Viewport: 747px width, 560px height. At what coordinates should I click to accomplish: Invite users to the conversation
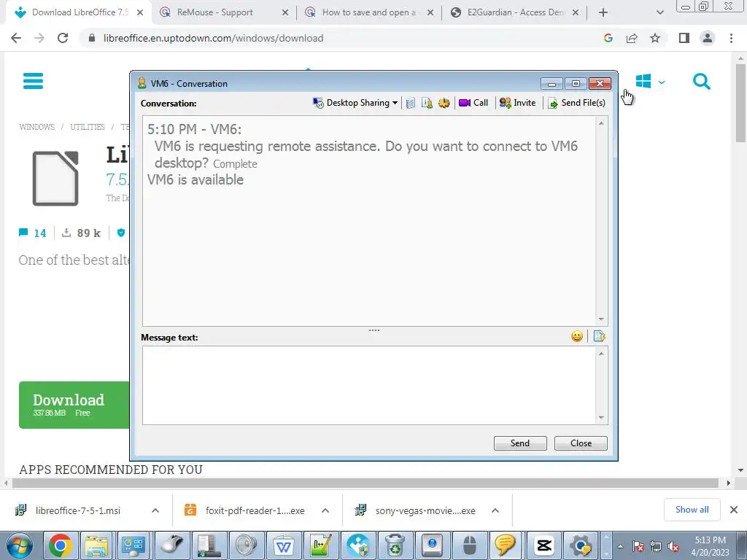pyautogui.click(x=517, y=103)
